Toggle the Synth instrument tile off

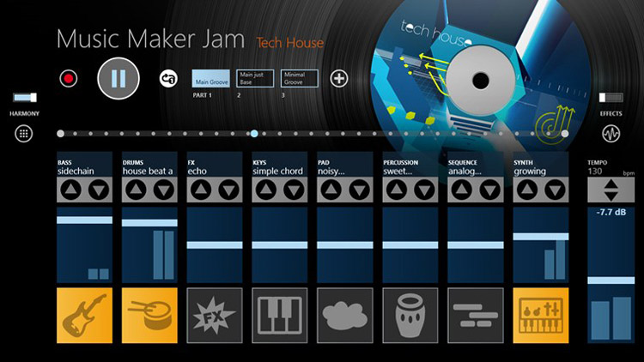click(540, 315)
